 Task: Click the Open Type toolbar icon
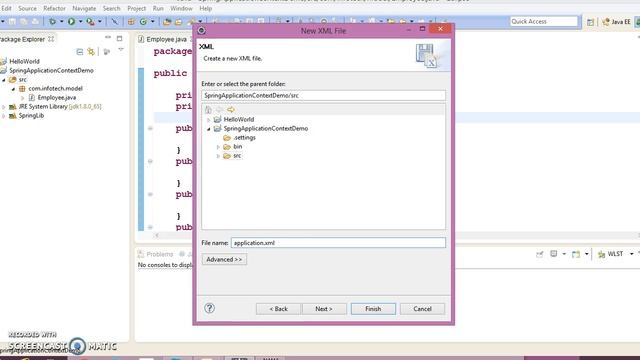pyautogui.click(x=167, y=22)
